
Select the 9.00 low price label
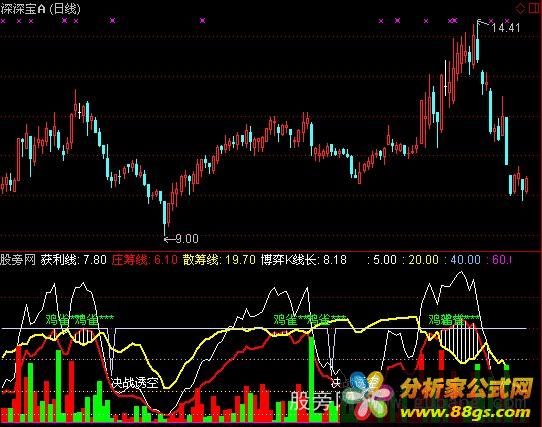coord(187,239)
